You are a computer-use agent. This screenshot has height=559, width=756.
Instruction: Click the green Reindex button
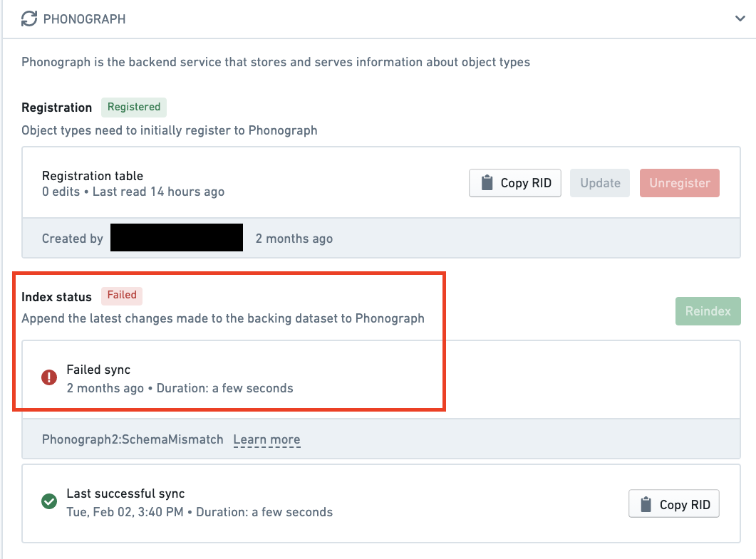708,311
